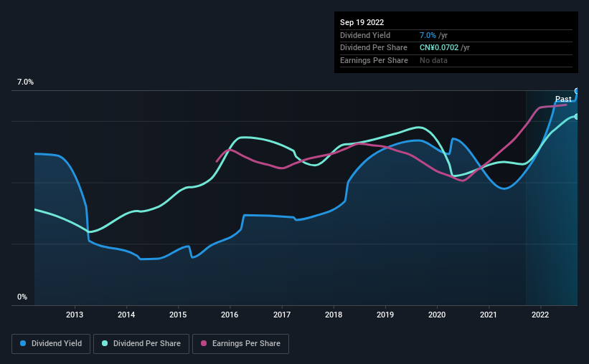
Task: Select the 2016 x-axis year label
Action: tap(230, 315)
